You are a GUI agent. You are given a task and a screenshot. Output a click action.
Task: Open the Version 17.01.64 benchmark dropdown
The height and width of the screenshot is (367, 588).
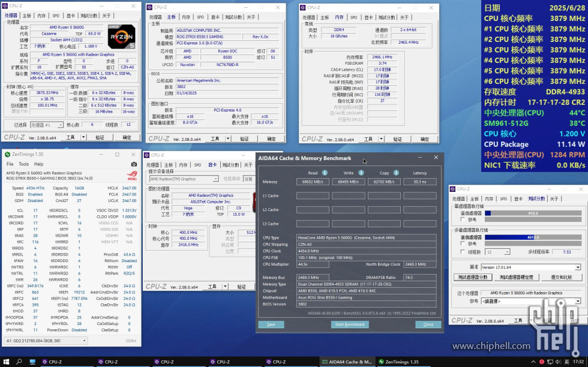(x=530, y=267)
